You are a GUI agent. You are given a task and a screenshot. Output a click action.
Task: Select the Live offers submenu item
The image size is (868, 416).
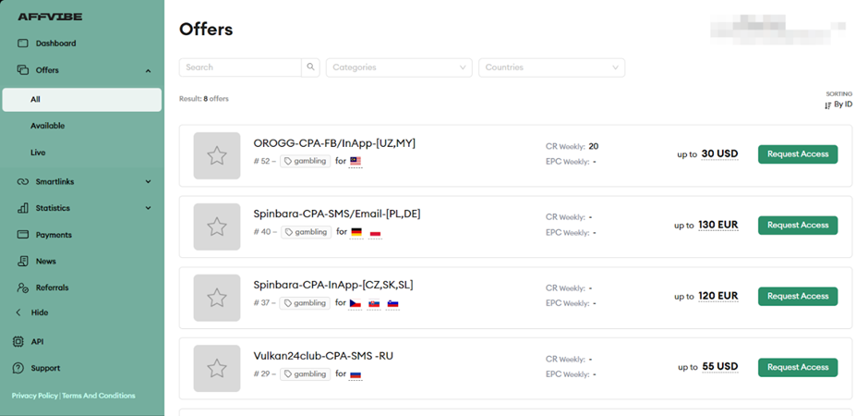(38, 153)
